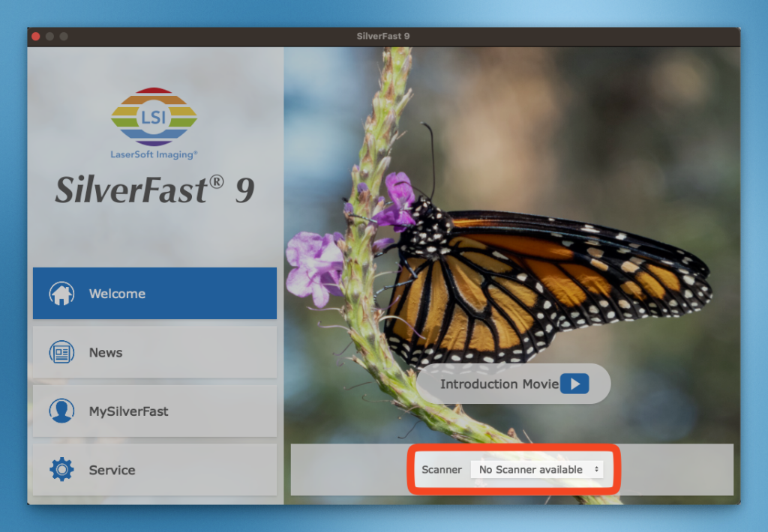Open the MySilverFast tab
Viewport: 768px width, 532px height.
[x=154, y=411]
